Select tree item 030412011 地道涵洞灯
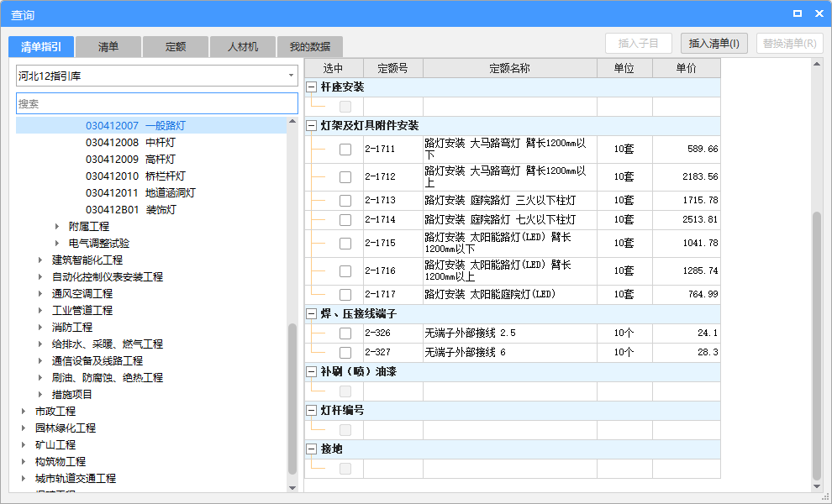The image size is (832, 504). [x=140, y=193]
